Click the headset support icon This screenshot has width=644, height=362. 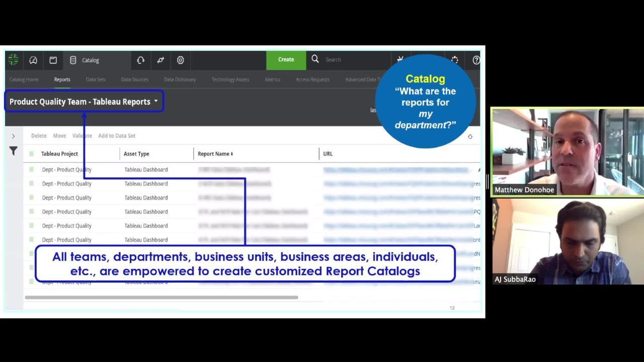point(140,60)
